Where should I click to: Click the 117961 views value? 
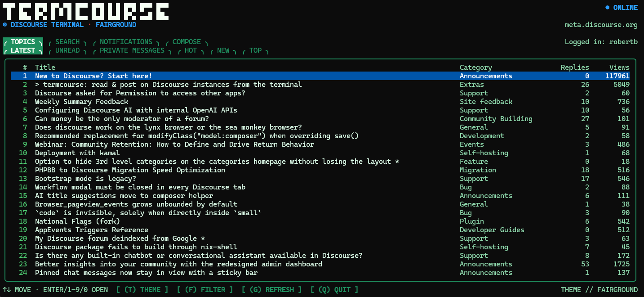[x=617, y=76]
